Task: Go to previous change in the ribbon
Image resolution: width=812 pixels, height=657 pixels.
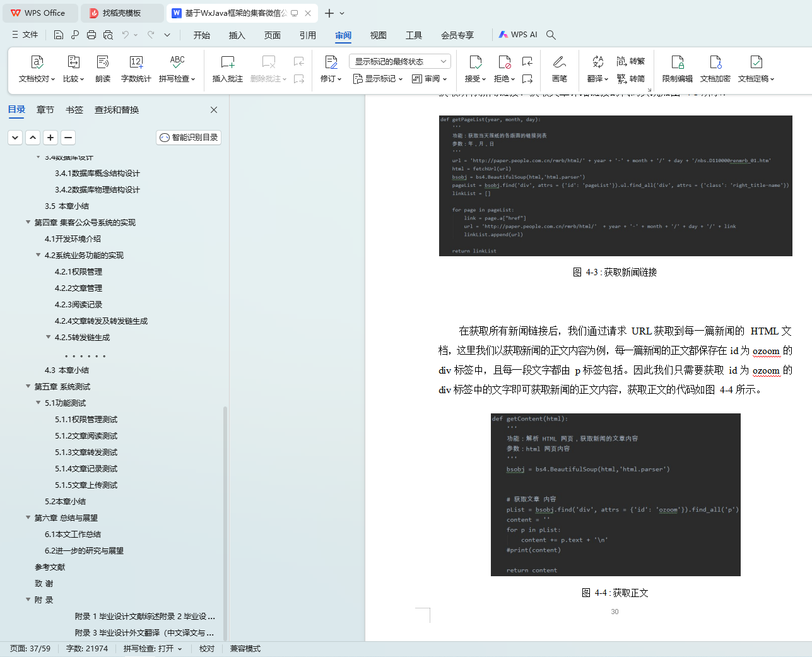Action: point(527,61)
